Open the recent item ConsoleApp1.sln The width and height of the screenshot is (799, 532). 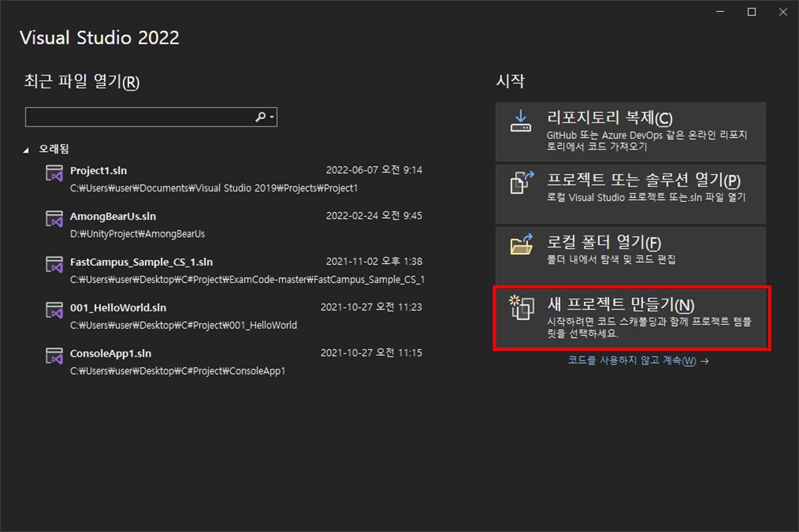pos(234,362)
